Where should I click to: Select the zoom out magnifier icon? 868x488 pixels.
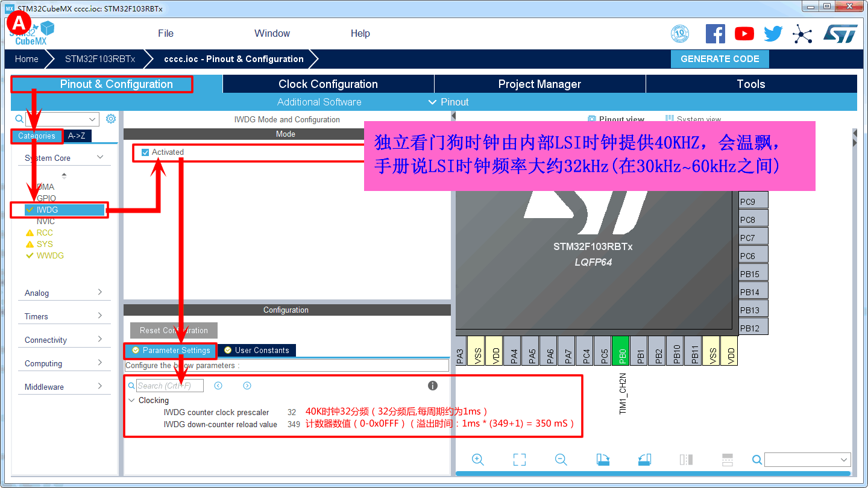[x=561, y=459]
